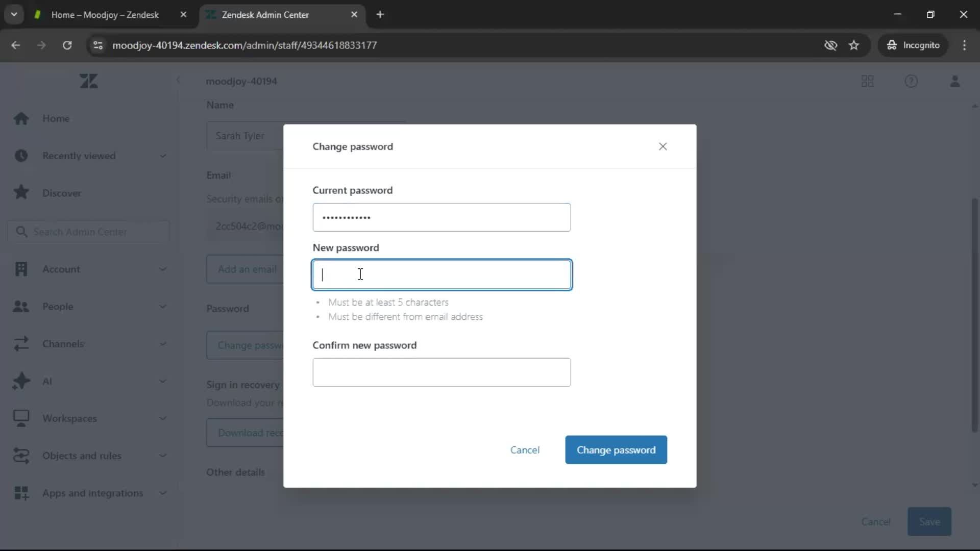
Task: Click the Confirm new password field
Action: 442,372
